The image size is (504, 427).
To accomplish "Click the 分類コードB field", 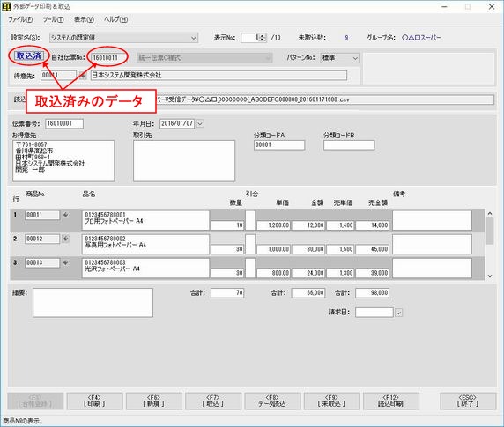I will coord(349,144).
